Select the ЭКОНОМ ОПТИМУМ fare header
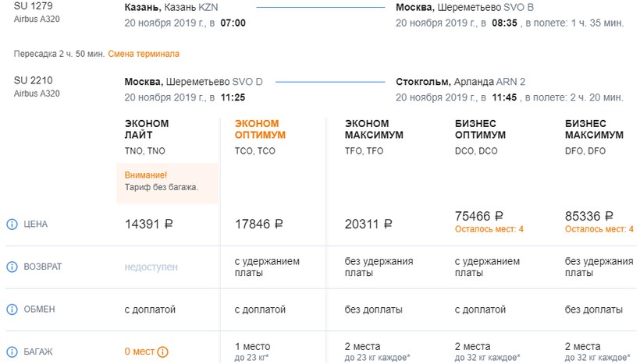Screen dimensions: 640x364 [x=261, y=129]
